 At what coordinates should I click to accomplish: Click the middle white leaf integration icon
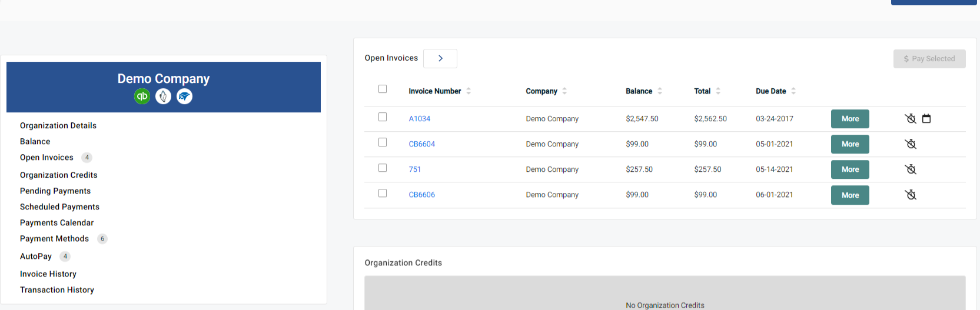point(163,96)
